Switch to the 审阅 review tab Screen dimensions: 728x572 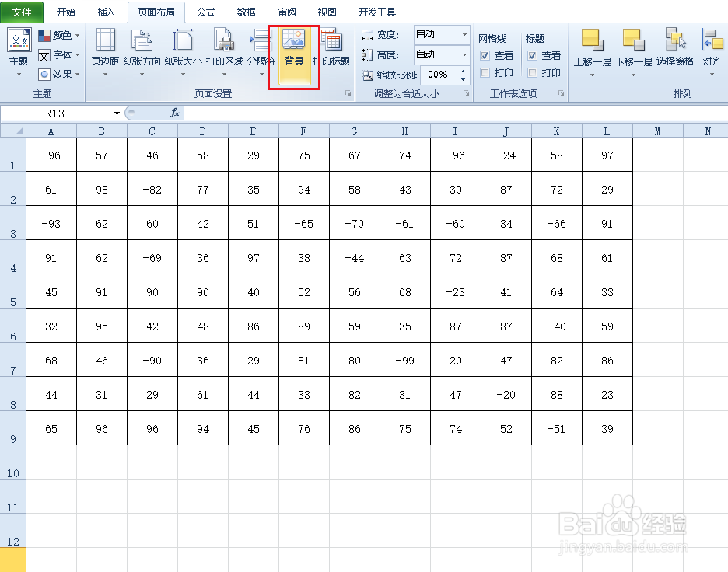287,12
